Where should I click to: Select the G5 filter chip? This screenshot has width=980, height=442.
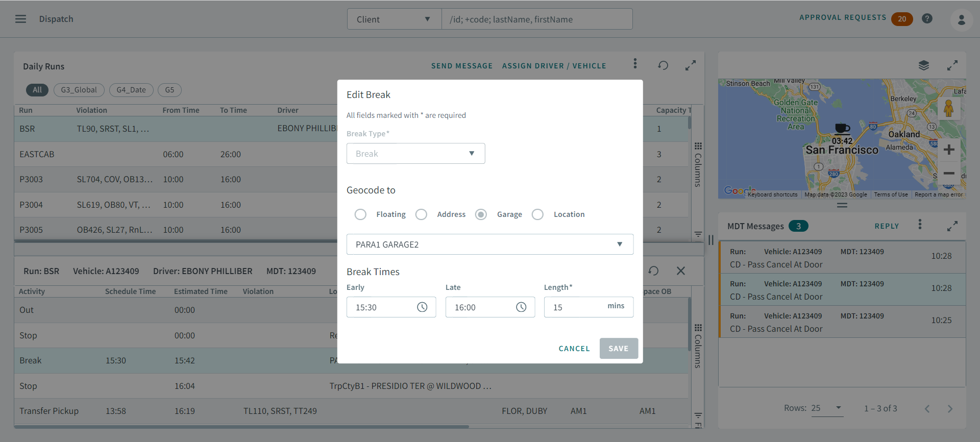tap(169, 90)
